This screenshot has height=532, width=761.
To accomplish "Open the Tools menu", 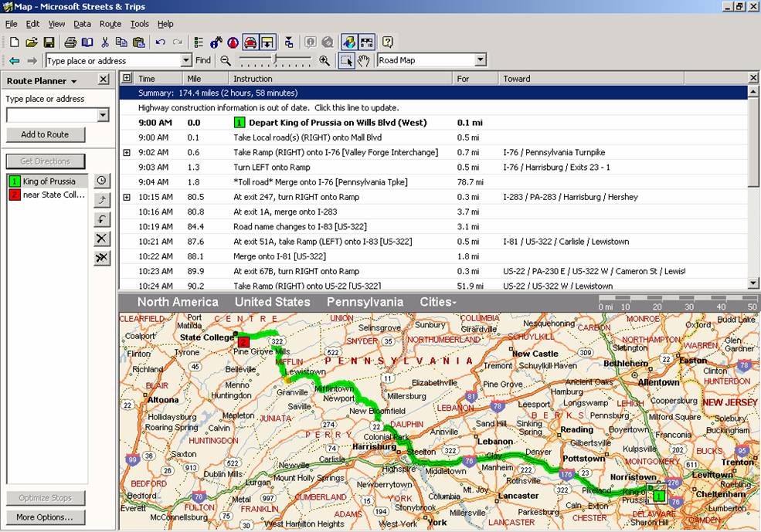I will tap(139, 24).
